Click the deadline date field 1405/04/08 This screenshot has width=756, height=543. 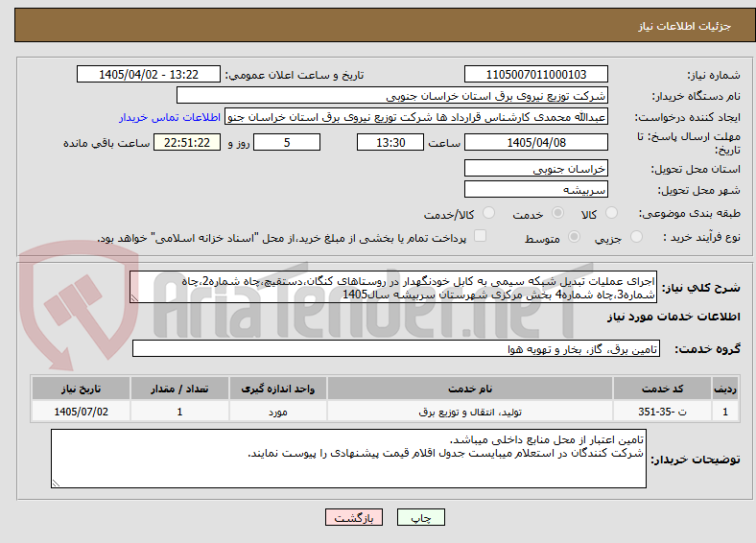(535, 142)
